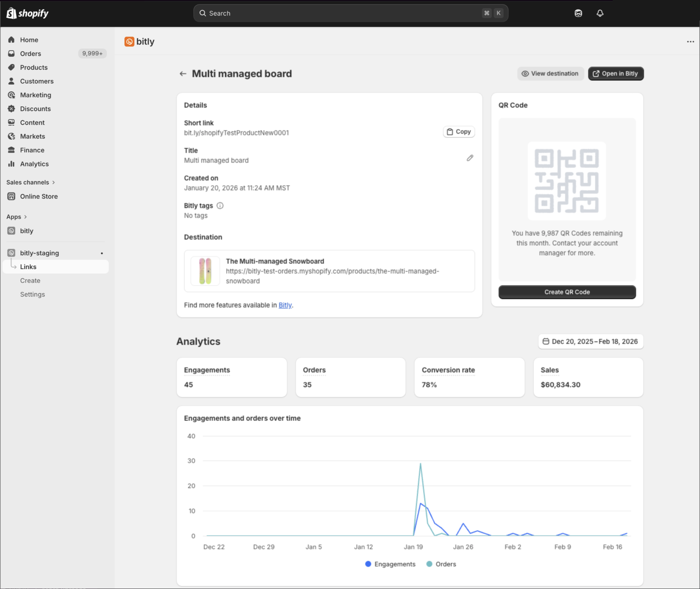Open the Create page under bitly-staging

pyautogui.click(x=30, y=280)
